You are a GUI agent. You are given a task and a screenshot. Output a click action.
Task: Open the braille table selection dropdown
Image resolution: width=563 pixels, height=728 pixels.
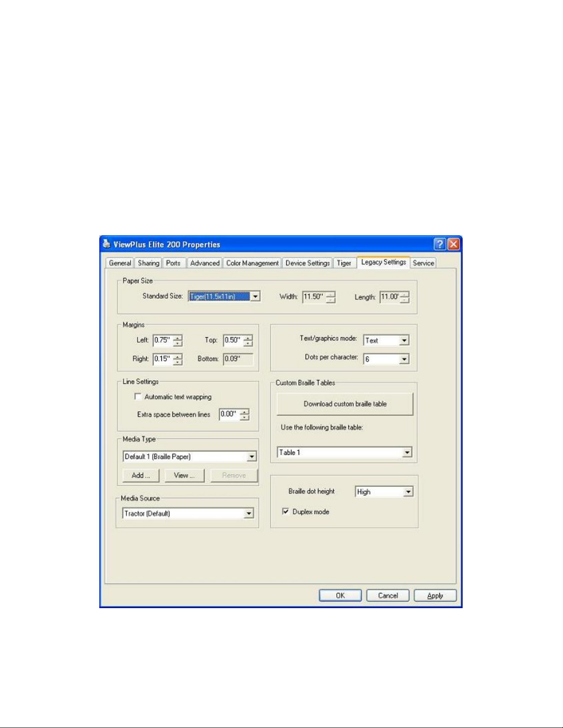(407, 453)
